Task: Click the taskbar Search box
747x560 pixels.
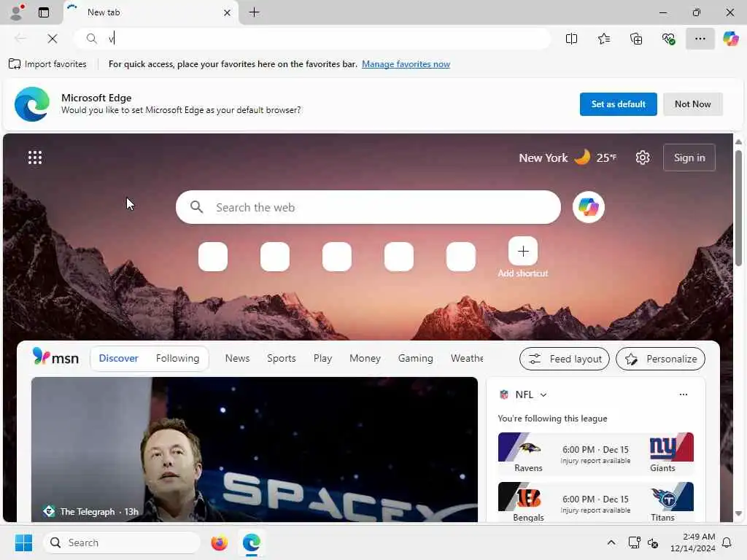Action: 122,542
